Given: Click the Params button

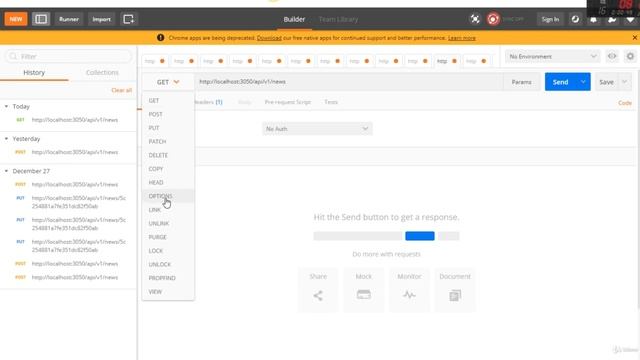Looking at the screenshot, I should 522,82.
